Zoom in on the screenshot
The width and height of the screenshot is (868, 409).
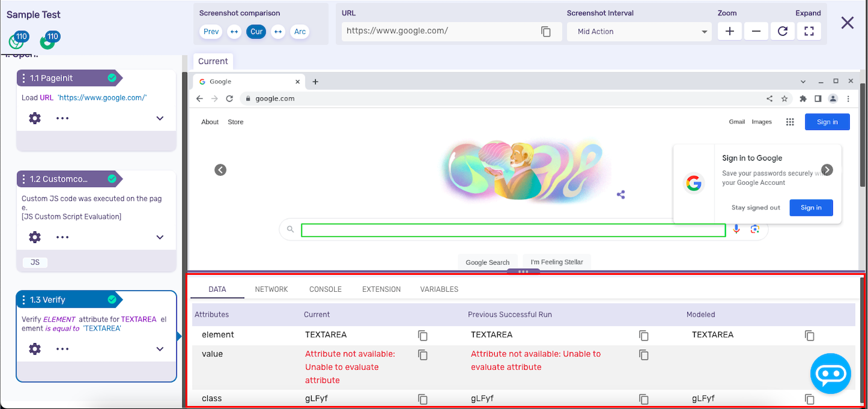[730, 31]
